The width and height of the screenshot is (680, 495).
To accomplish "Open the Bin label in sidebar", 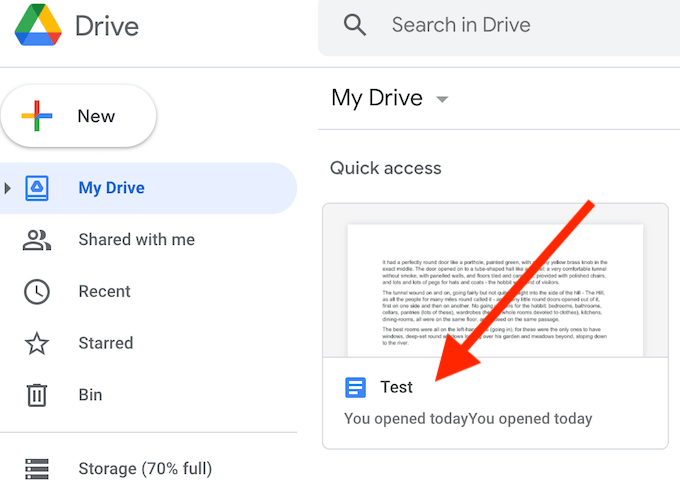I will tap(90, 395).
